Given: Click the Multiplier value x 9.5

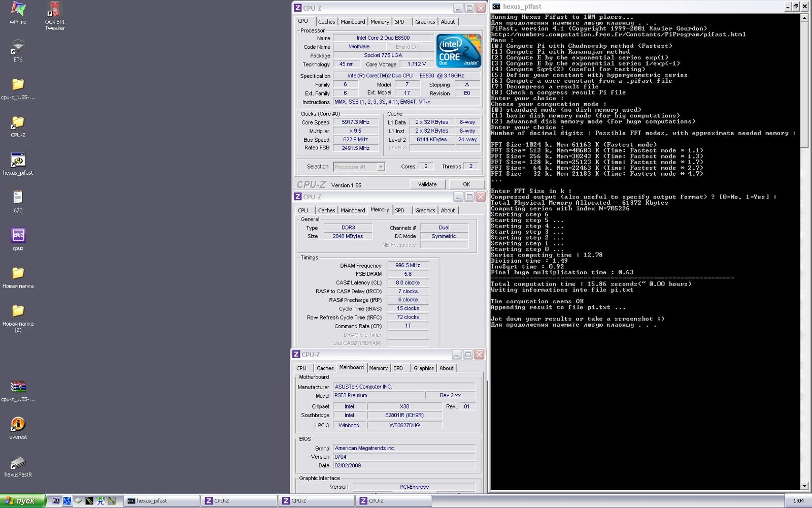Looking at the screenshot, I should [x=355, y=131].
